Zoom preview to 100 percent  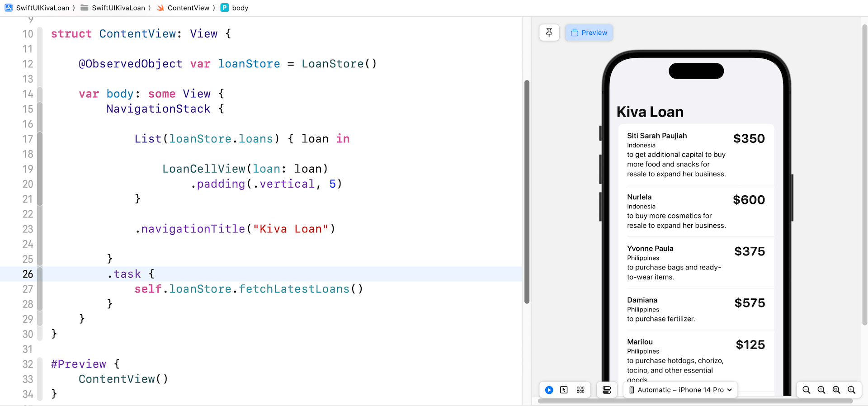pos(821,390)
